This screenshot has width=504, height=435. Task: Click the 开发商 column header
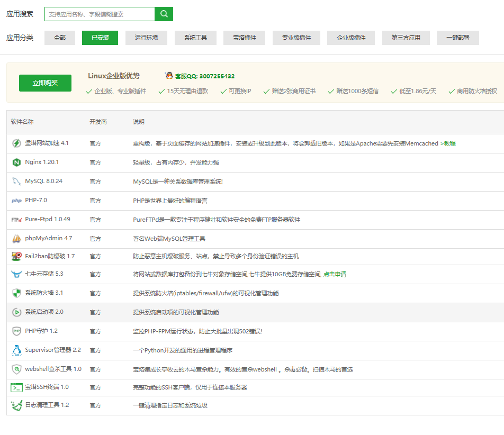[98, 122]
